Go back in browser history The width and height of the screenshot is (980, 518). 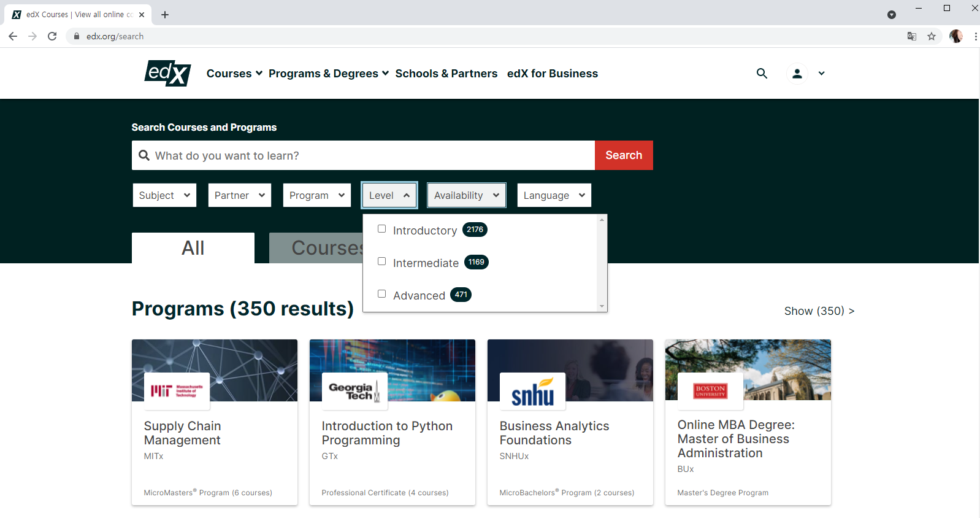[13, 36]
